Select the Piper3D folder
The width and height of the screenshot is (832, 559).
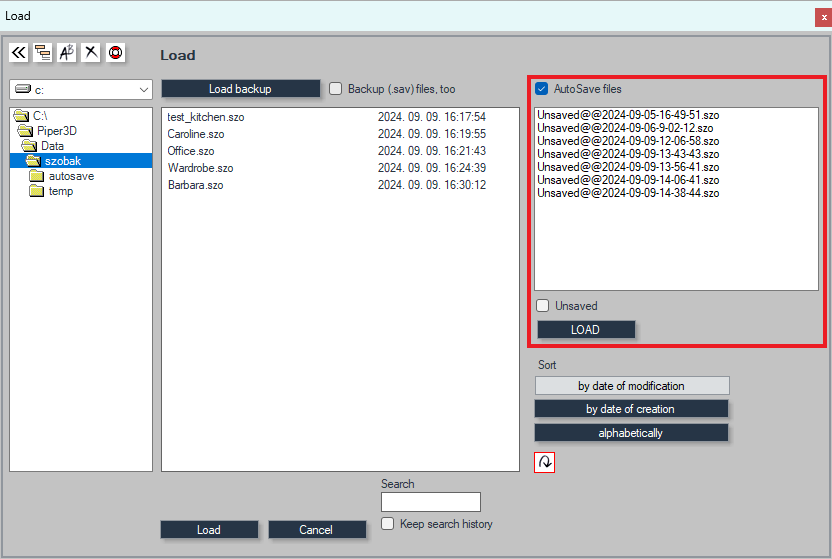[57, 130]
